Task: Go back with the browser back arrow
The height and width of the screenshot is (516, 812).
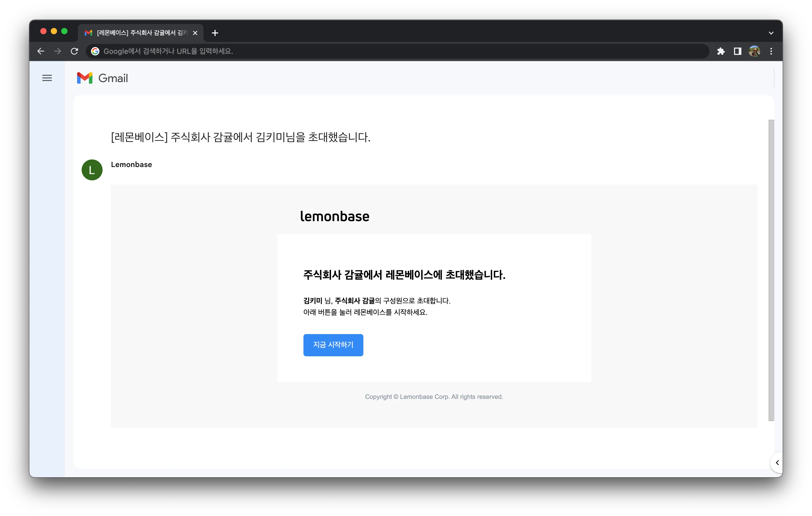Action: [41, 51]
